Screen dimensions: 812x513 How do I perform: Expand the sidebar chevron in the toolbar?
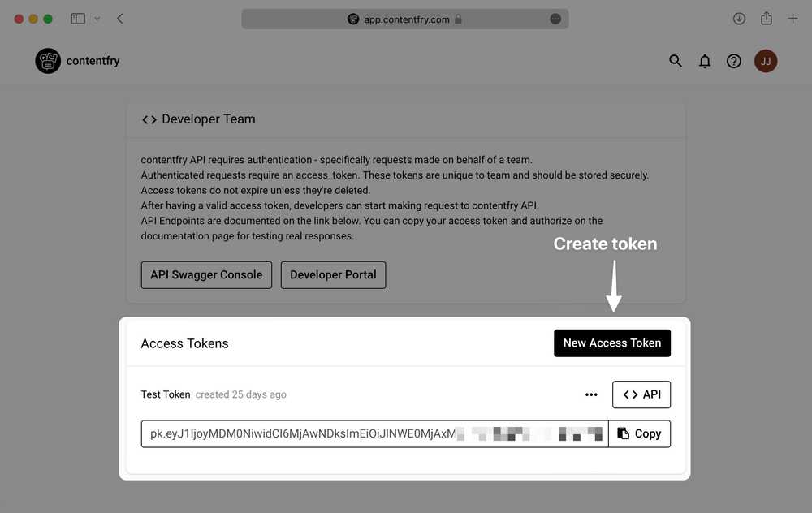[x=95, y=18]
